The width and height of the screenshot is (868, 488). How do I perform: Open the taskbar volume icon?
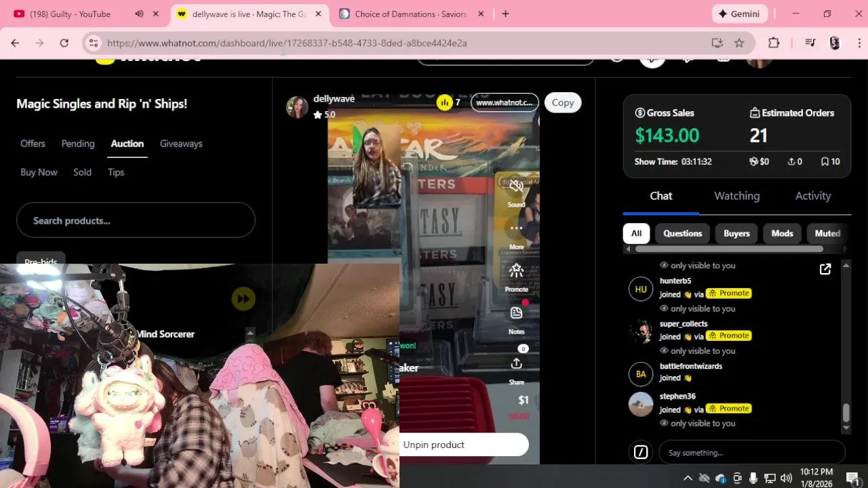(787, 478)
